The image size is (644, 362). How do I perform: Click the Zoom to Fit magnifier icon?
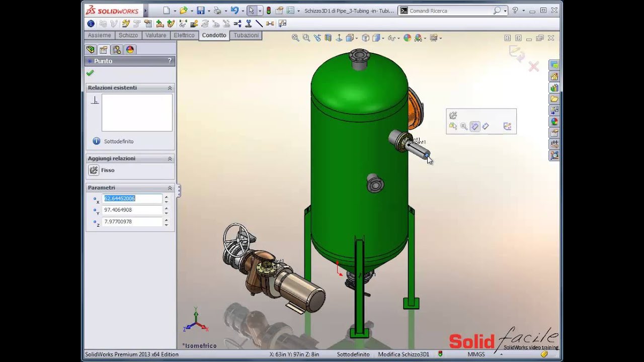tap(295, 38)
